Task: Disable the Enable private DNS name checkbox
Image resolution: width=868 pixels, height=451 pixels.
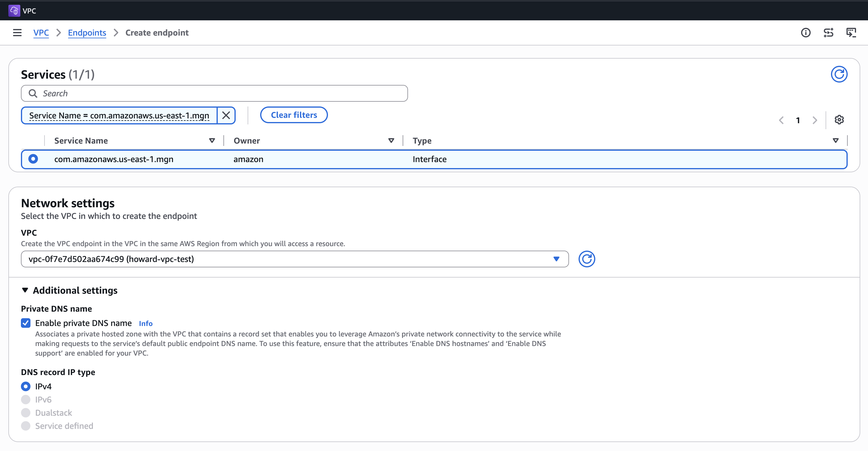Action: point(26,323)
